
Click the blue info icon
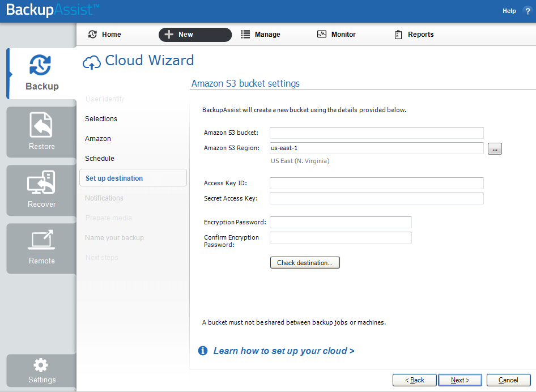click(x=203, y=351)
